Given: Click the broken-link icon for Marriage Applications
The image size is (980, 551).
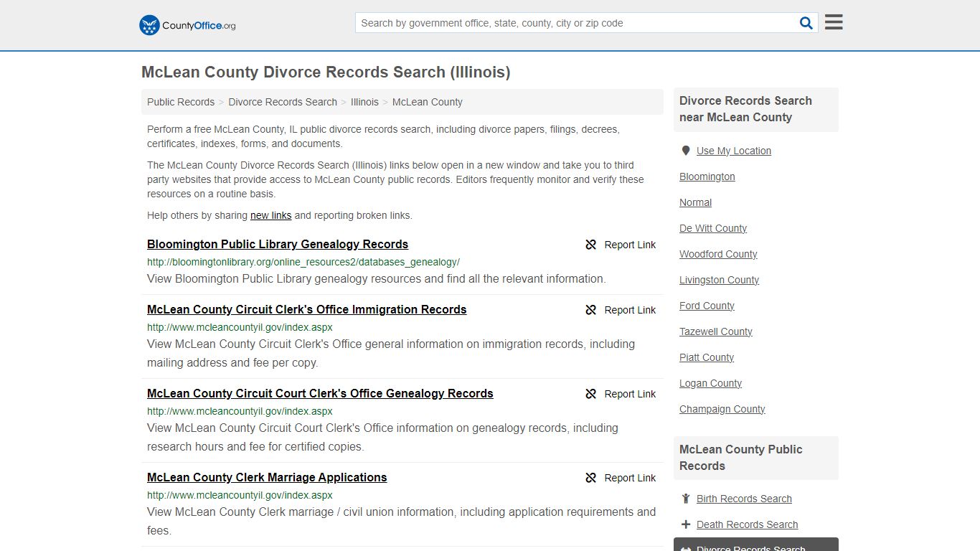Looking at the screenshot, I should pyautogui.click(x=590, y=478).
